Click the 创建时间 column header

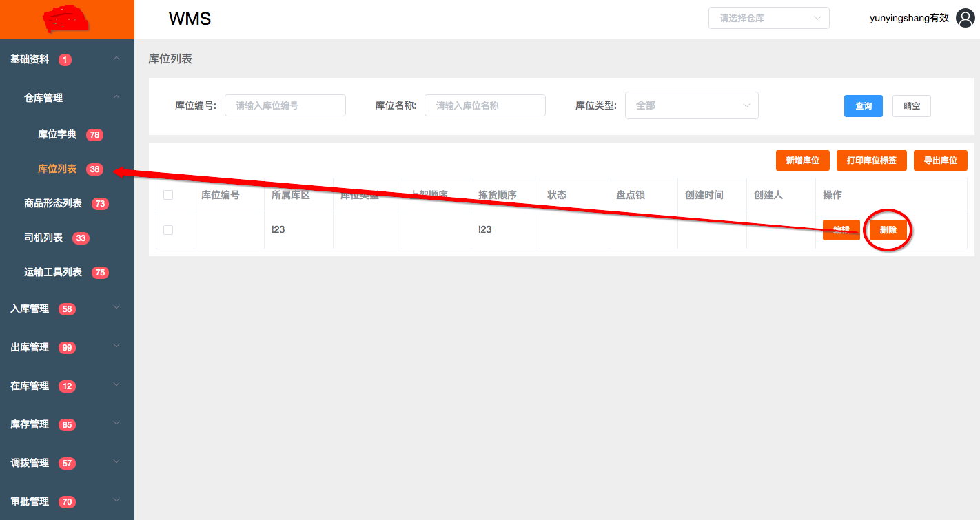click(704, 195)
